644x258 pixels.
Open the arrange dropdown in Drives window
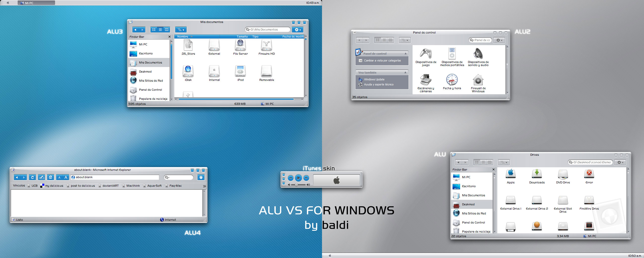[x=504, y=163]
